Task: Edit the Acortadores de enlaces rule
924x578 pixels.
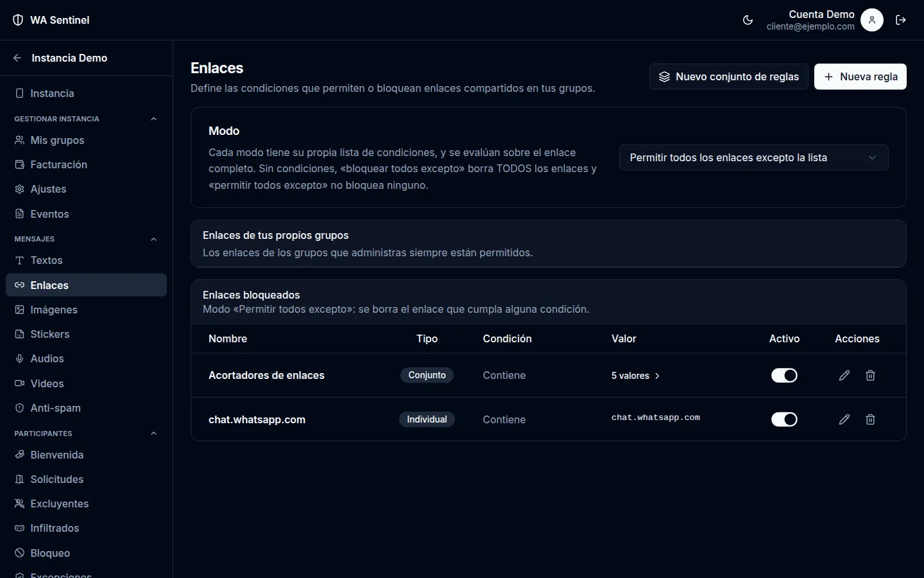Action: coord(844,375)
